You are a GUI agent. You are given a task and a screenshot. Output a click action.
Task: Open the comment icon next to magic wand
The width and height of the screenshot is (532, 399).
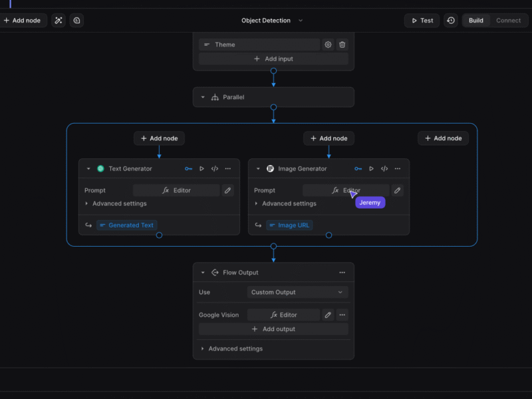76,21
